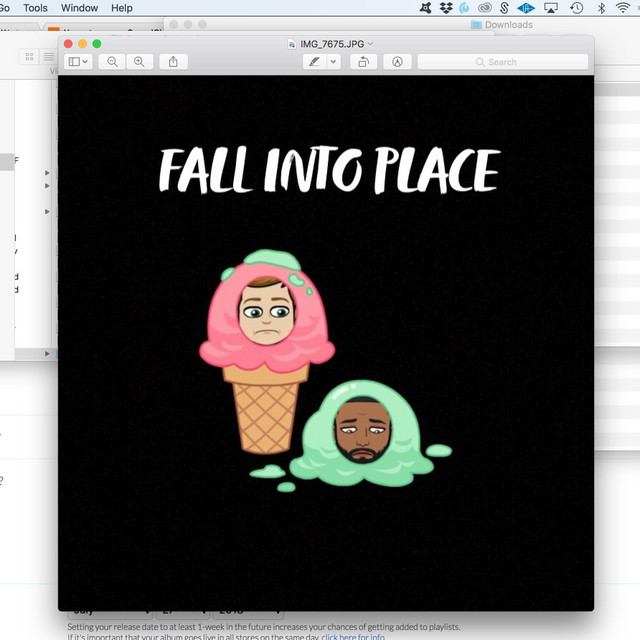Click the Bluetooth status icon

601,8
